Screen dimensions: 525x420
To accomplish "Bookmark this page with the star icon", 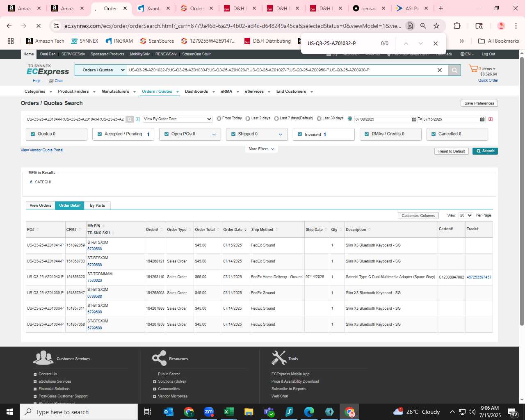I will coord(436,26).
